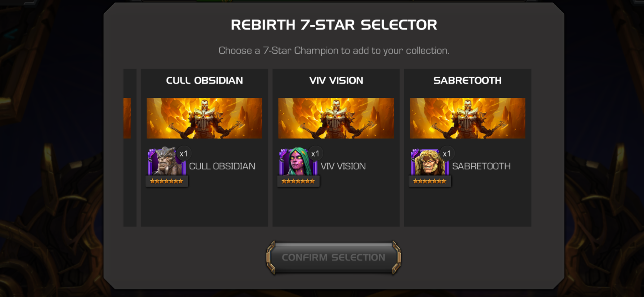The width and height of the screenshot is (644, 297).
Task: Select the Cull Obsidian champion portrait icon
Action: [166, 162]
